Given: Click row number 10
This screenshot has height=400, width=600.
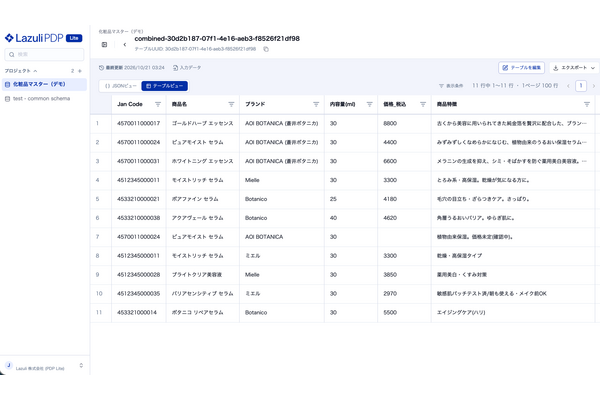Looking at the screenshot, I should (x=99, y=294).
